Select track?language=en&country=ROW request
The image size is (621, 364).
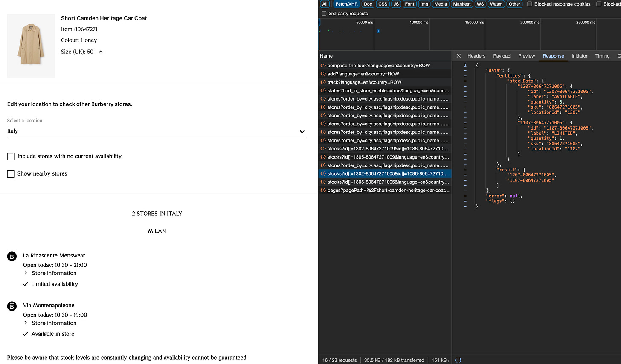(385, 82)
